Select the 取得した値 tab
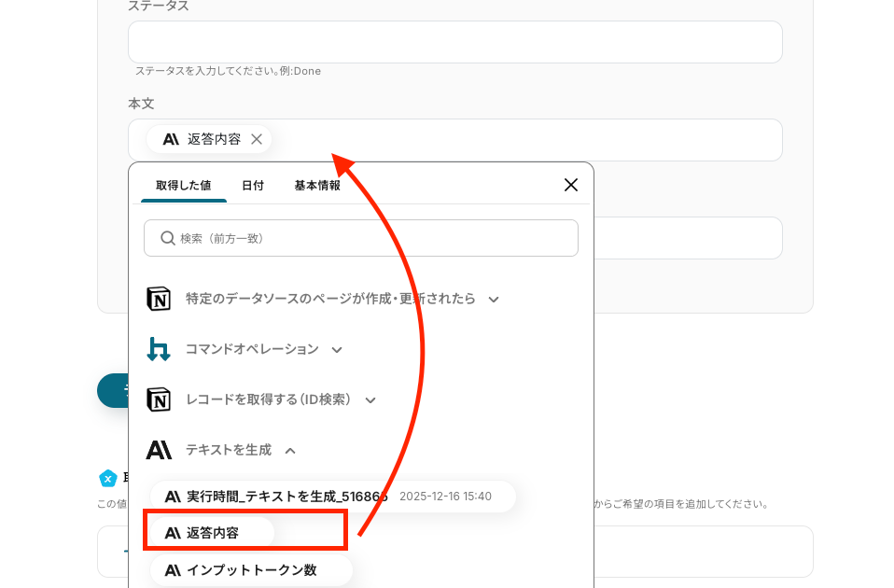894x588 pixels. [183, 186]
